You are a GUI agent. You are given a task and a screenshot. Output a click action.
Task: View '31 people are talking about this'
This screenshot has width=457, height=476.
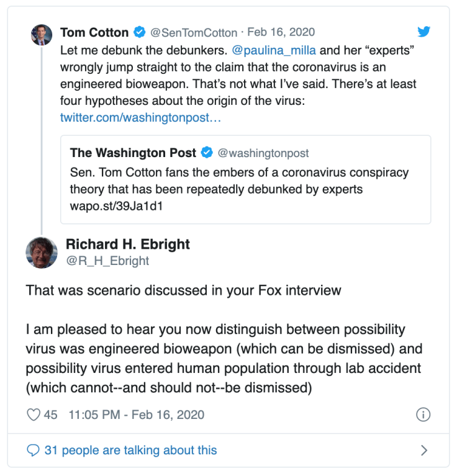(x=130, y=450)
